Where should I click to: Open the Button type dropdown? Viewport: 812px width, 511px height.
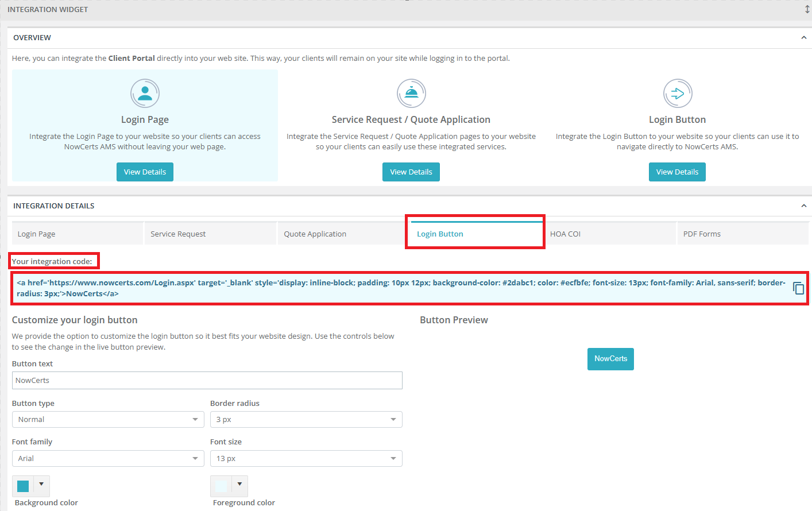[x=108, y=420]
